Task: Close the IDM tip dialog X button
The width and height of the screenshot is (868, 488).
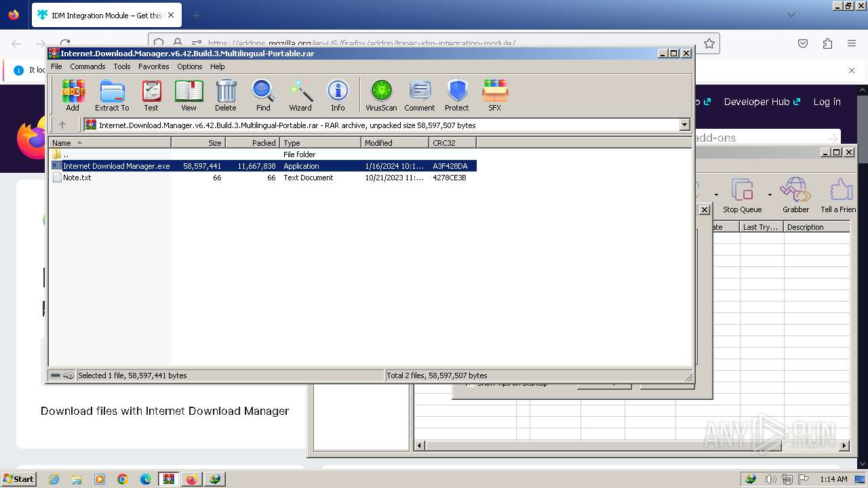Action: [704, 209]
